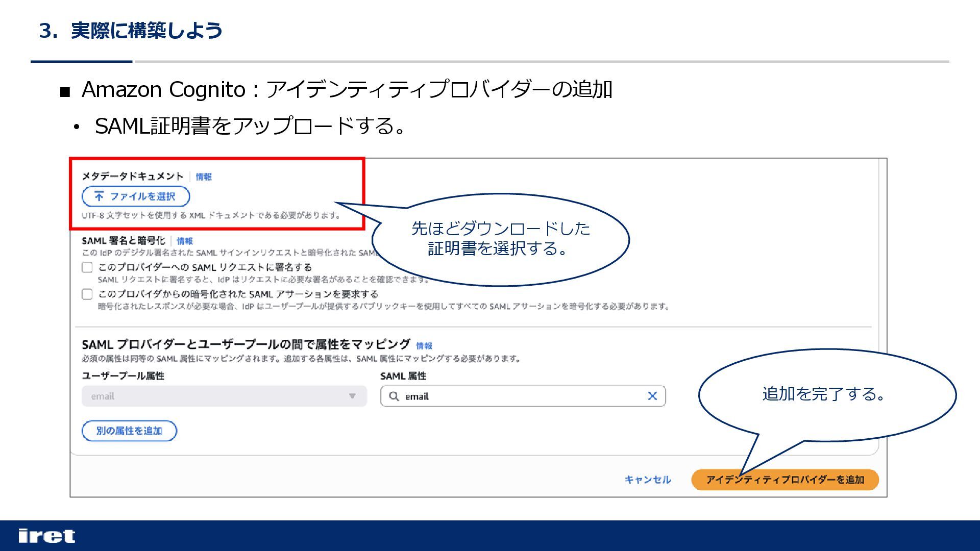Click the dropdown arrow on the email selector
The width and height of the screenshot is (980, 551).
352,396
